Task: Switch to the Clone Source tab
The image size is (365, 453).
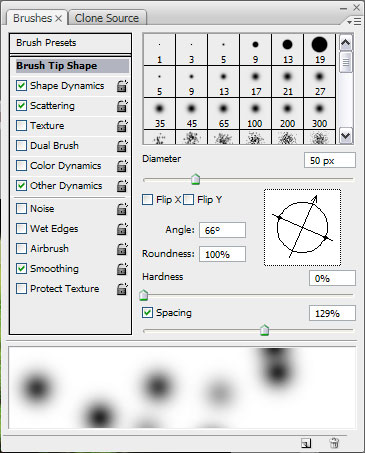Action: pyautogui.click(x=107, y=18)
